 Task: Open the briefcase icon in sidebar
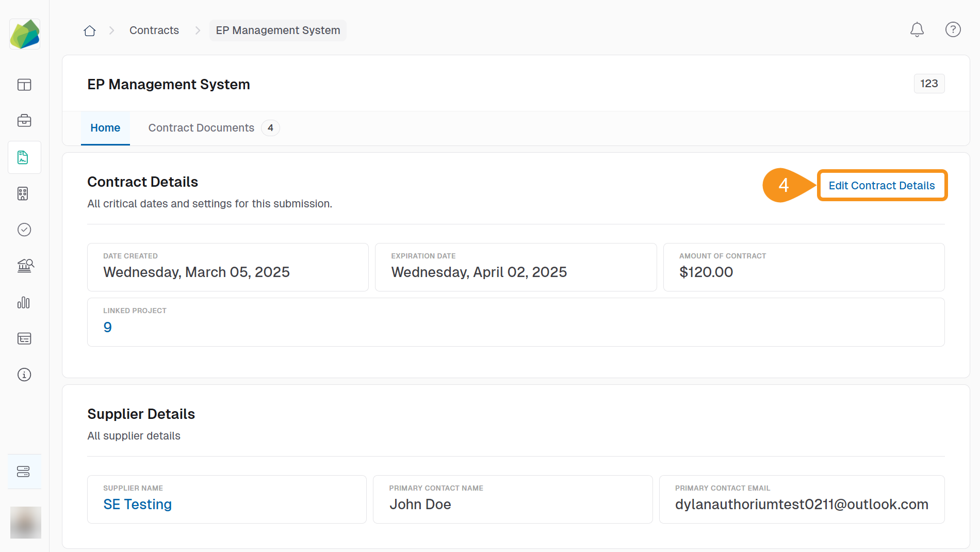(24, 121)
